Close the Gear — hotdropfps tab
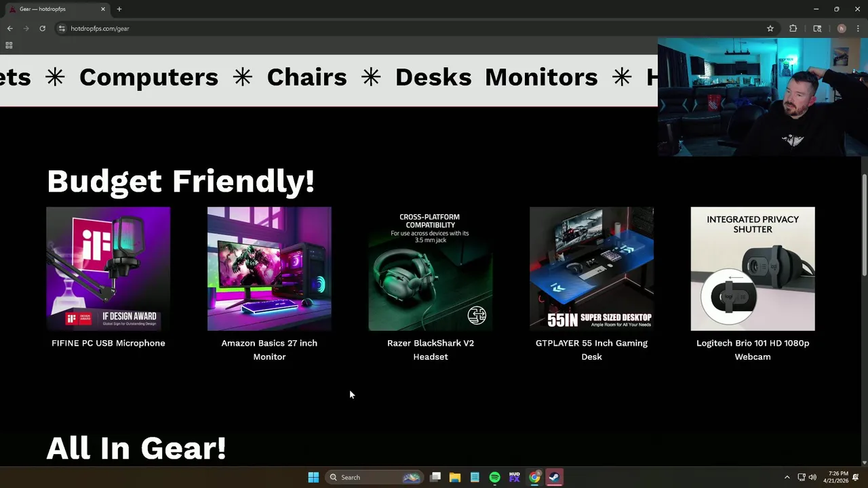868x488 pixels. (103, 9)
